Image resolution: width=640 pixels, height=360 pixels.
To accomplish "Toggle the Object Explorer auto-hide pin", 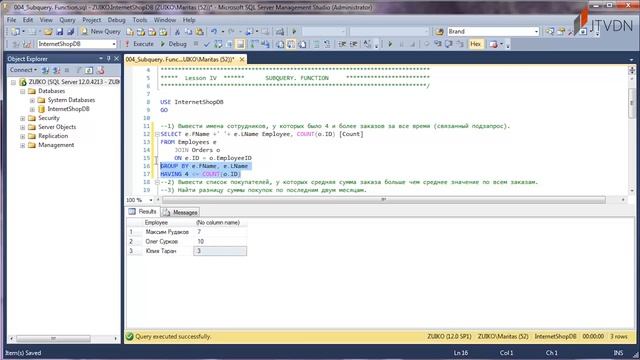I will (109, 59).
